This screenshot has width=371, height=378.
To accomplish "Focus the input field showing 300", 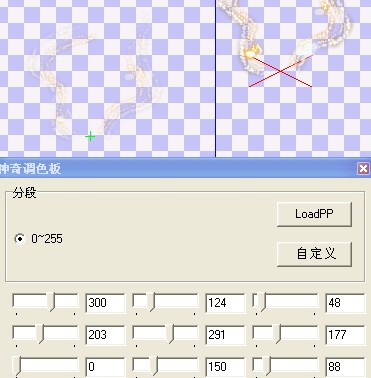I will (x=105, y=303).
